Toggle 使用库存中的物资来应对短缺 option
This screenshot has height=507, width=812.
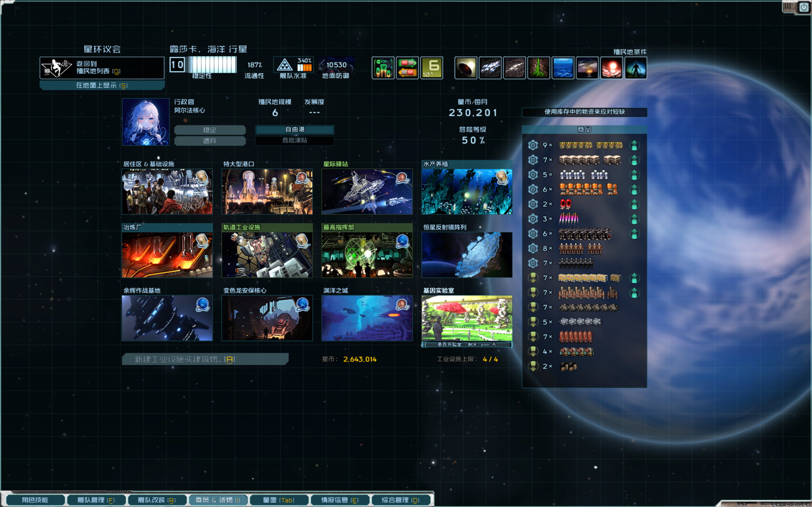pyautogui.click(x=584, y=112)
